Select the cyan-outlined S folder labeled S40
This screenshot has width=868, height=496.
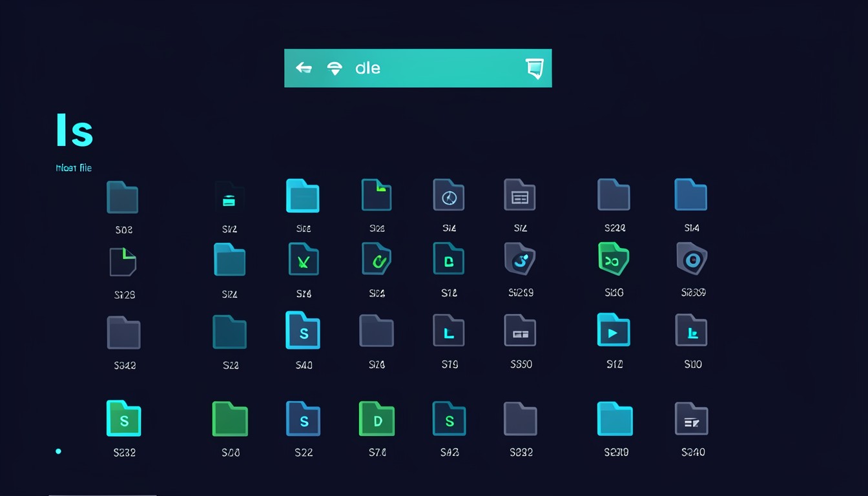[x=303, y=331]
